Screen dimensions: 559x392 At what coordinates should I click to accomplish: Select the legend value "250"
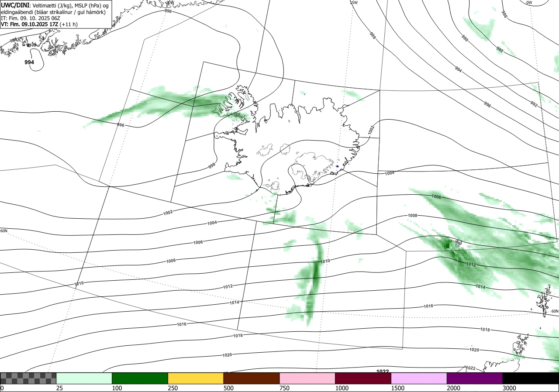point(173,388)
